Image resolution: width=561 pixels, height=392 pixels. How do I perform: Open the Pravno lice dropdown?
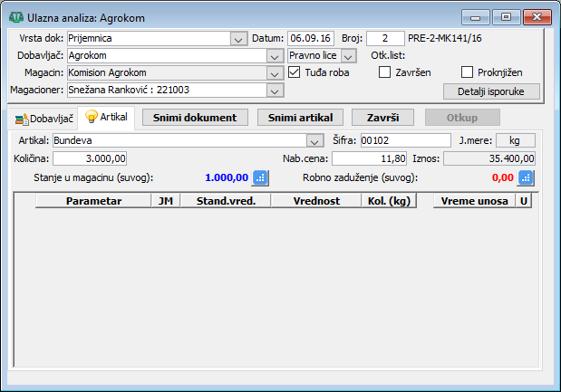(348, 56)
